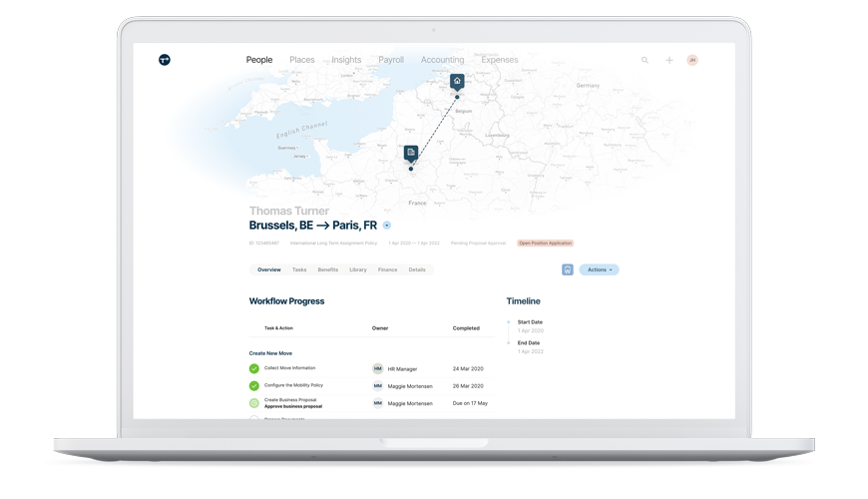The image size is (868, 499).
Task: Switch to the Benefits tab
Action: 327,269
